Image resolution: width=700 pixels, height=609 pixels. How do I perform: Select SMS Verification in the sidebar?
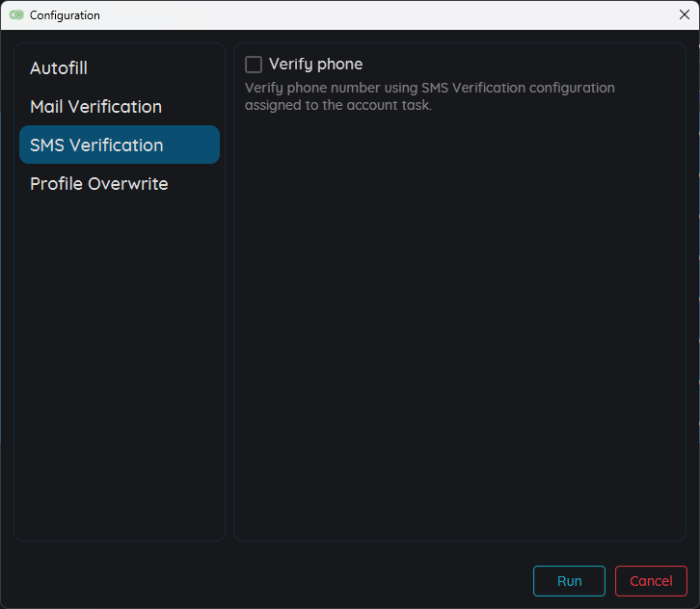(96, 146)
